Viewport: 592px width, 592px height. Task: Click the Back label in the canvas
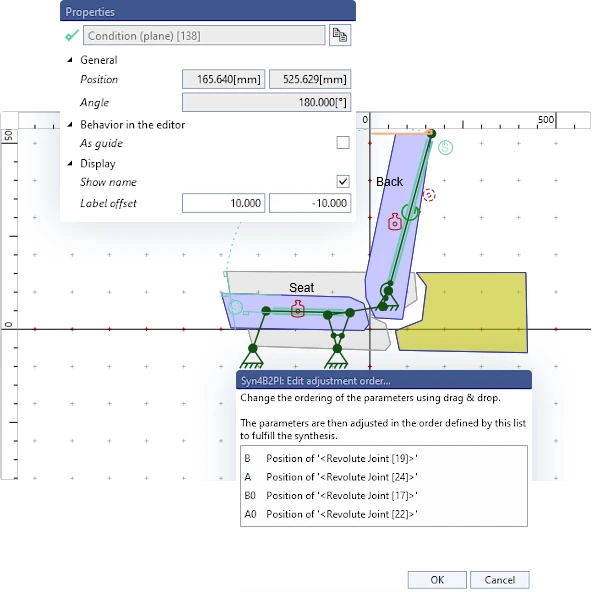(389, 182)
